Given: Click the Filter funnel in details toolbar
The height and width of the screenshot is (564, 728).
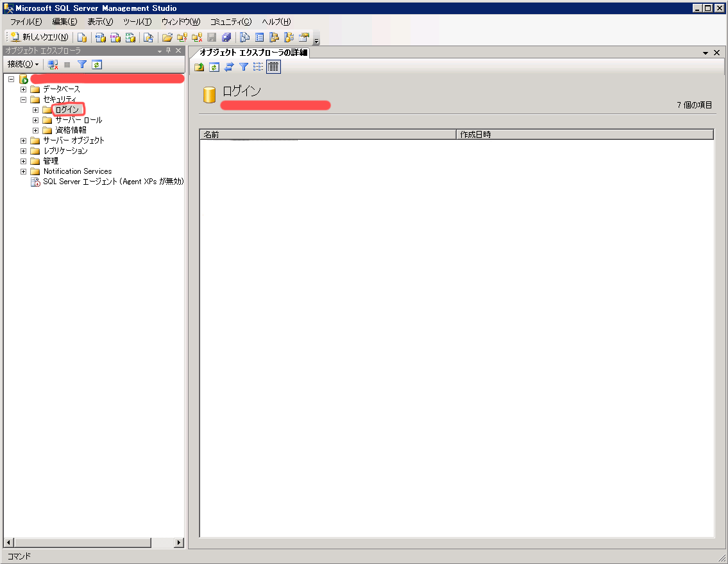Looking at the screenshot, I should pos(244,67).
